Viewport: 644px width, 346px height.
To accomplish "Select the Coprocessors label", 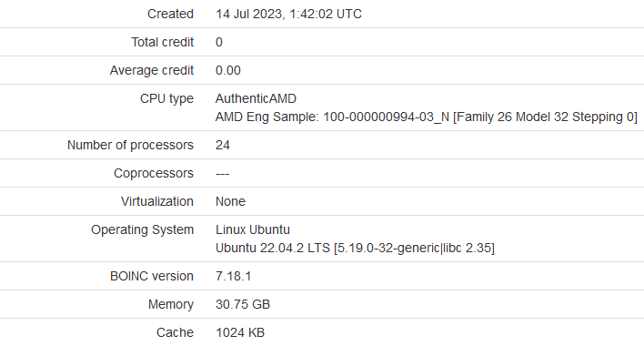I will click(154, 173).
